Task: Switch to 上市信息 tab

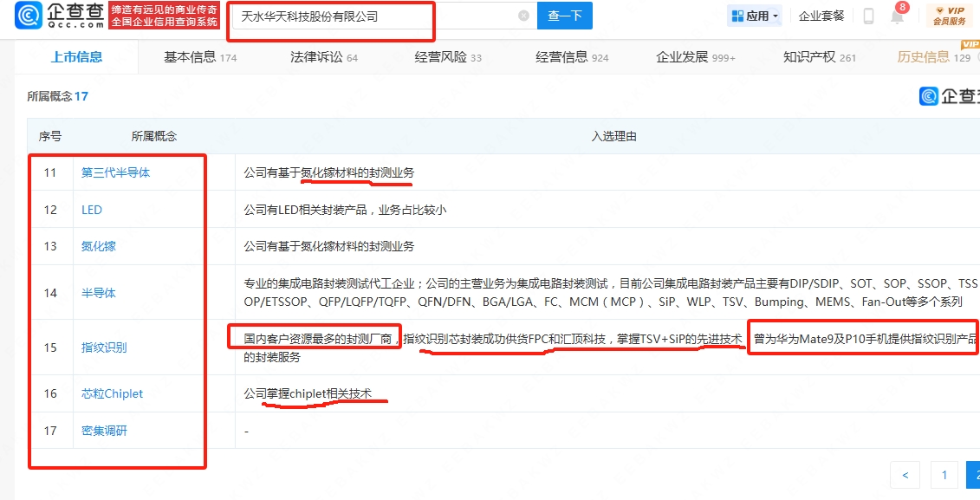Action: (x=76, y=57)
